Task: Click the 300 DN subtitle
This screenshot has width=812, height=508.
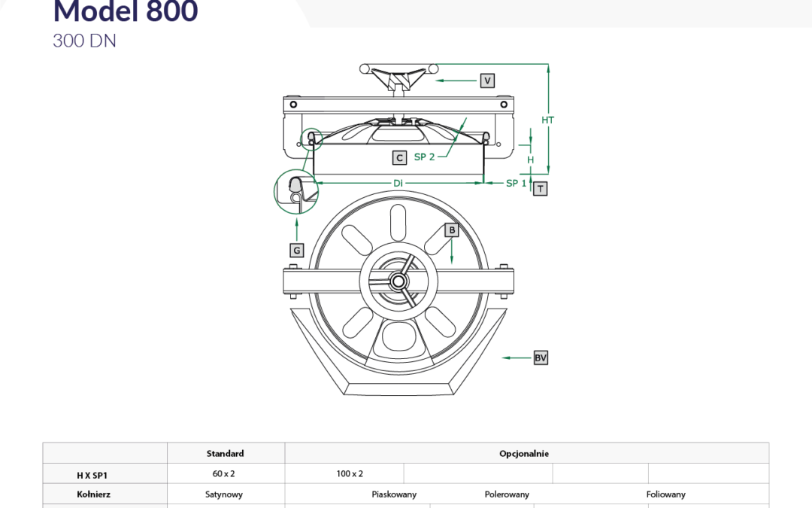Action: click(x=84, y=41)
